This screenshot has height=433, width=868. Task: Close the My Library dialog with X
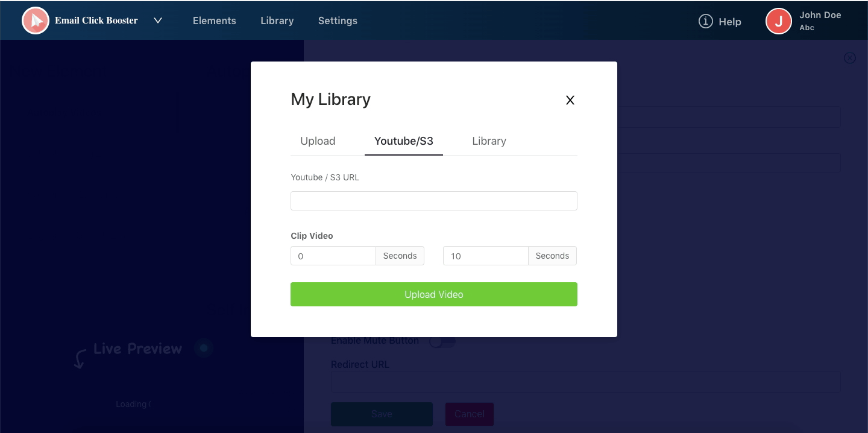click(570, 100)
